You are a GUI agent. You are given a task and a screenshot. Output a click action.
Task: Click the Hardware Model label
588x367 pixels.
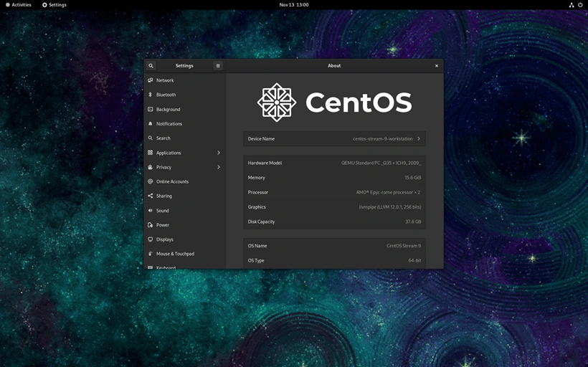pos(265,163)
